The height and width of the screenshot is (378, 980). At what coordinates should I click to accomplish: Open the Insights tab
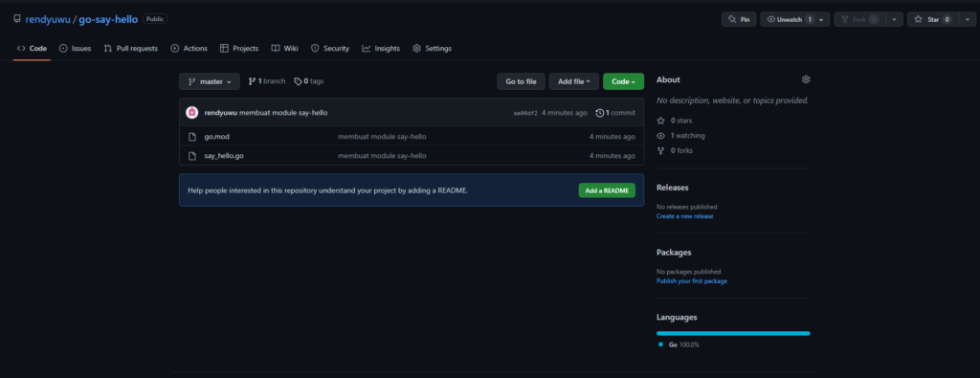pyautogui.click(x=381, y=48)
